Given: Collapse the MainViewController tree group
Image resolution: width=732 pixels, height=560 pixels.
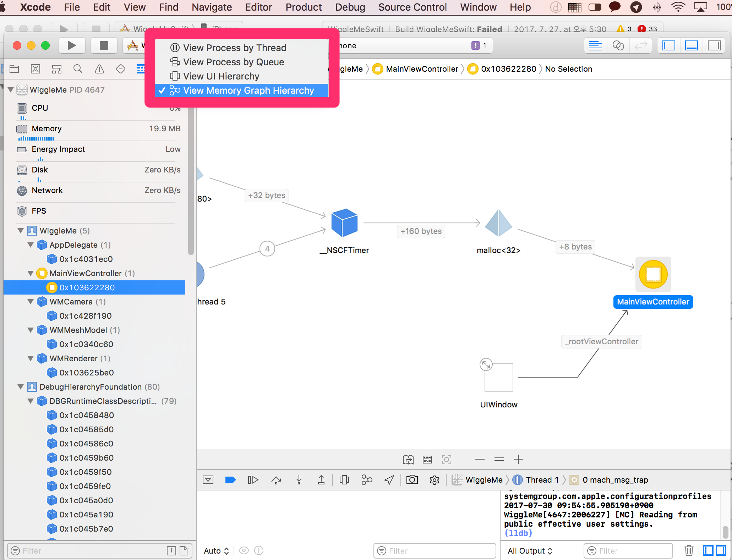Looking at the screenshot, I should (x=31, y=273).
